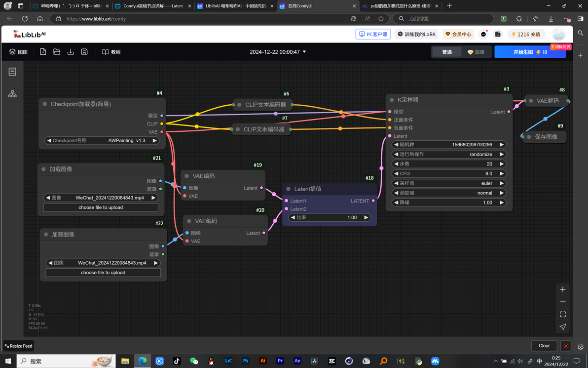Open the 采样器 euler selector
The height and width of the screenshot is (368, 588).
[449, 183]
